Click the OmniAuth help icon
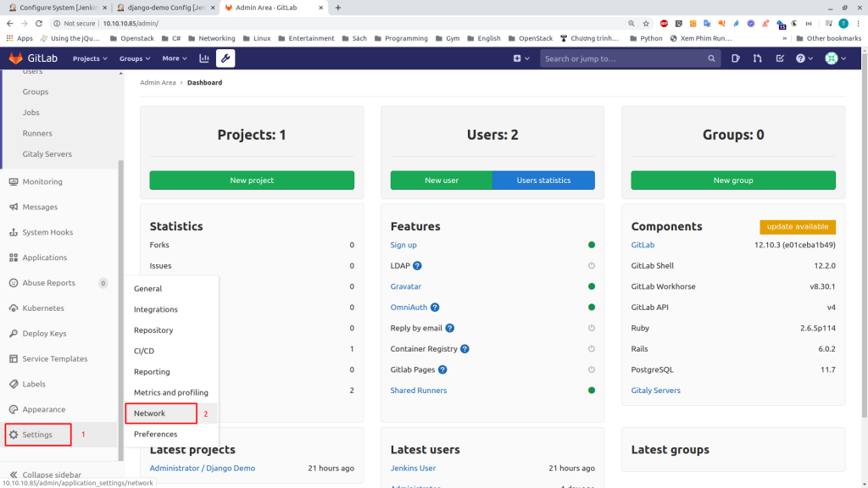Screen dimensions: 868x488 pyautogui.click(x=435, y=307)
